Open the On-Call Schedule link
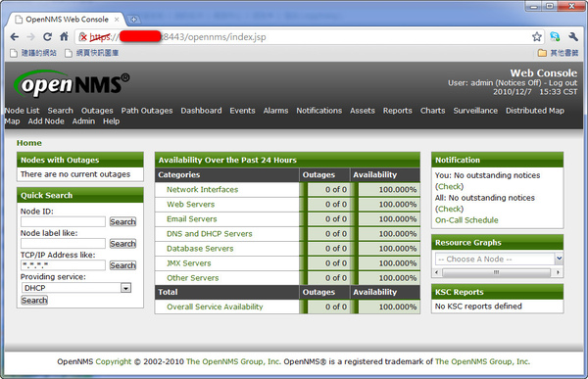Viewport: 588px width, 379px height. 466,220
